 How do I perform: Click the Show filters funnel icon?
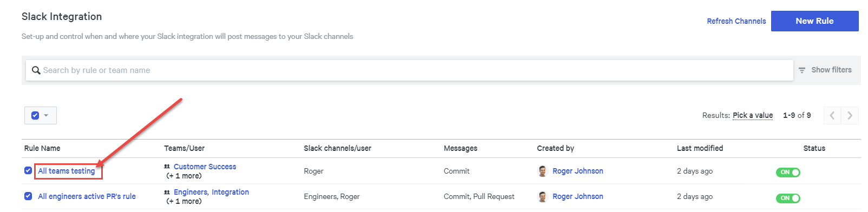point(802,70)
